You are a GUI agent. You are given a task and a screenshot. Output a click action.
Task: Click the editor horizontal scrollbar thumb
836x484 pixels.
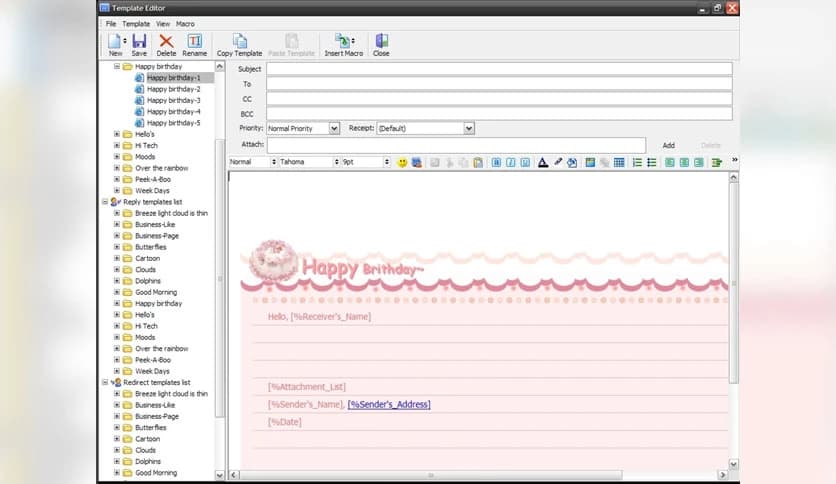431,475
